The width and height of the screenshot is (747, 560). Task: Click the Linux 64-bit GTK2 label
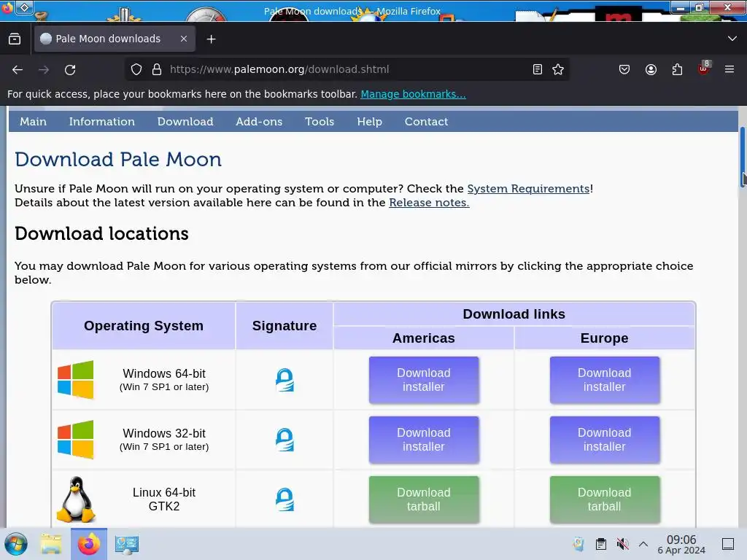[x=164, y=499]
